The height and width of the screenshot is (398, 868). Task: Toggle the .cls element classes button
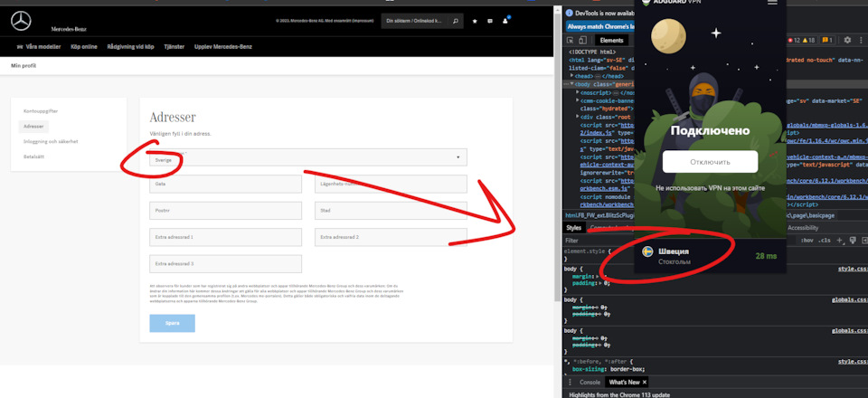825,241
